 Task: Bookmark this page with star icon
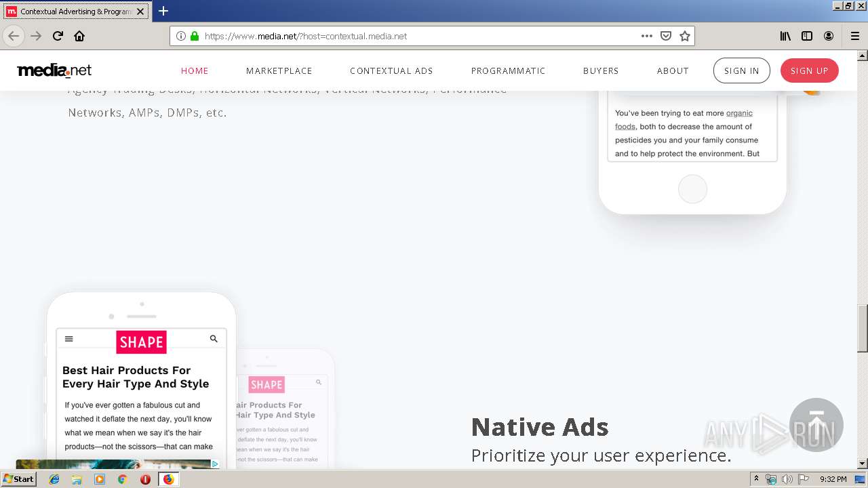tap(685, 36)
